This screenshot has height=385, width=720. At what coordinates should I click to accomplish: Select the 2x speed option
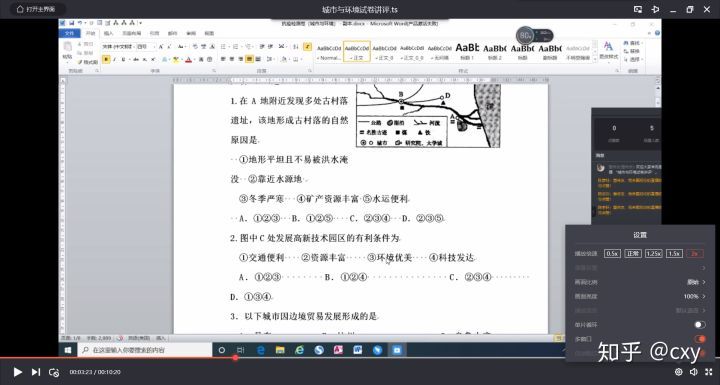pyautogui.click(x=695, y=254)
